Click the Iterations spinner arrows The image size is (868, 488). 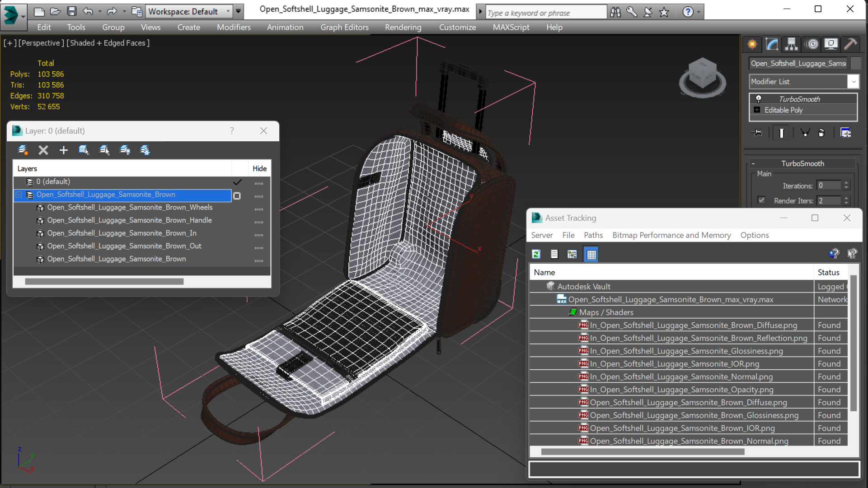[846, 186]
